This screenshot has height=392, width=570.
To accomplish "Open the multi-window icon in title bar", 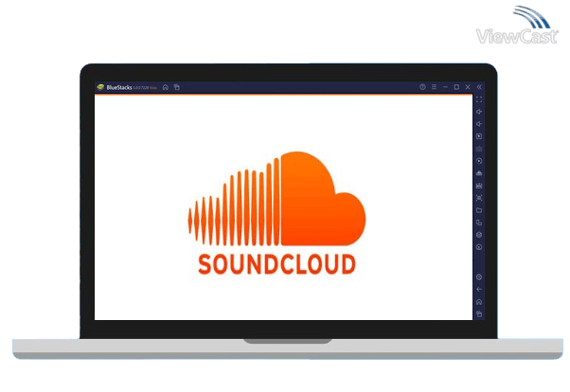I will (177, 87).
